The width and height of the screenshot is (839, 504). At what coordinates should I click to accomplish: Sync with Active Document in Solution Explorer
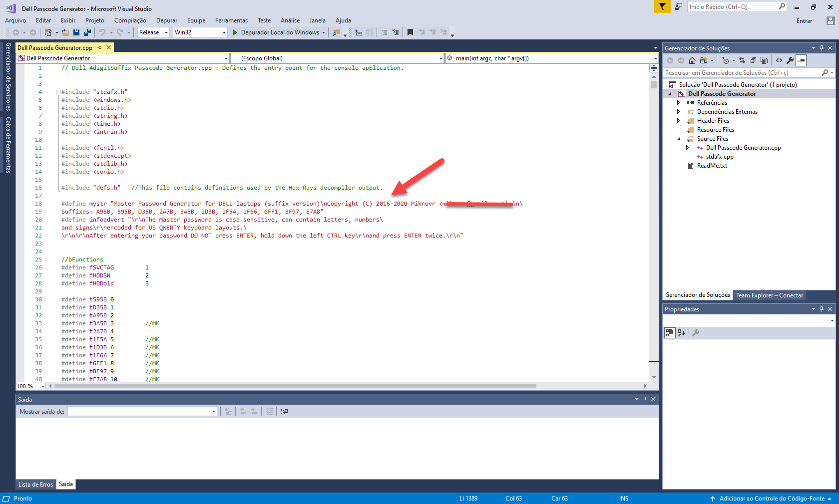pyautogui.click(x=742, y=60)
